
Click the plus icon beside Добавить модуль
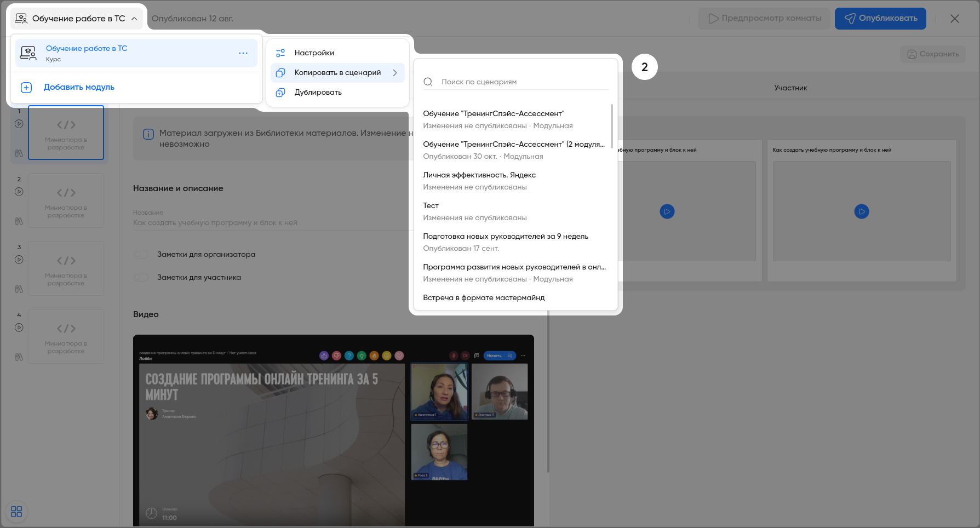click(26, 88)
